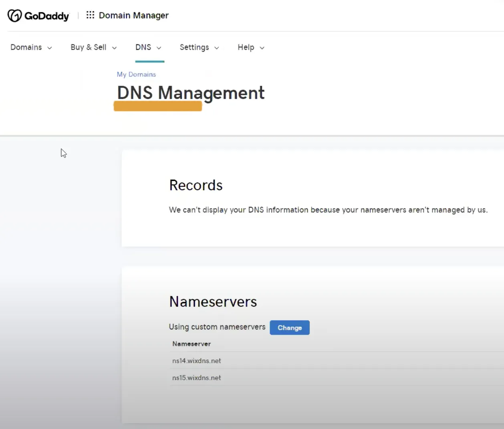
Task: Expand the chevron beside Domains
Action: coord(50,48)
